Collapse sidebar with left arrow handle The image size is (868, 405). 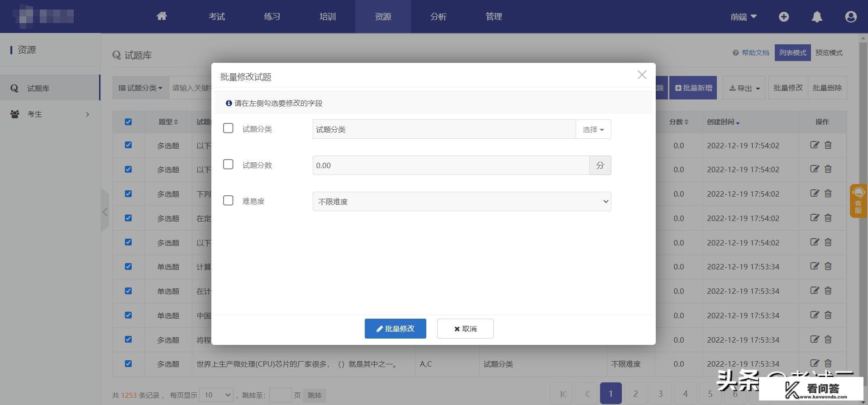(105, 211)
